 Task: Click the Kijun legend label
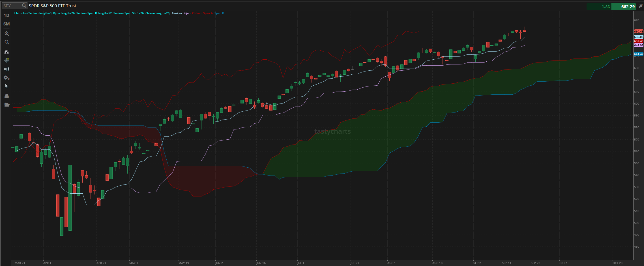point(187,13)
